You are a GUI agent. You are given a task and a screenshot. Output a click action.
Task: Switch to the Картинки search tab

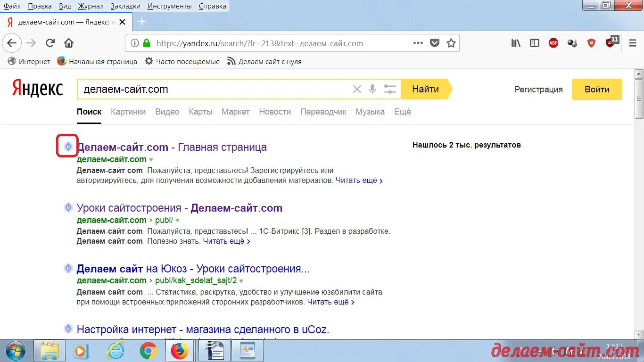[x=128, y=112]
